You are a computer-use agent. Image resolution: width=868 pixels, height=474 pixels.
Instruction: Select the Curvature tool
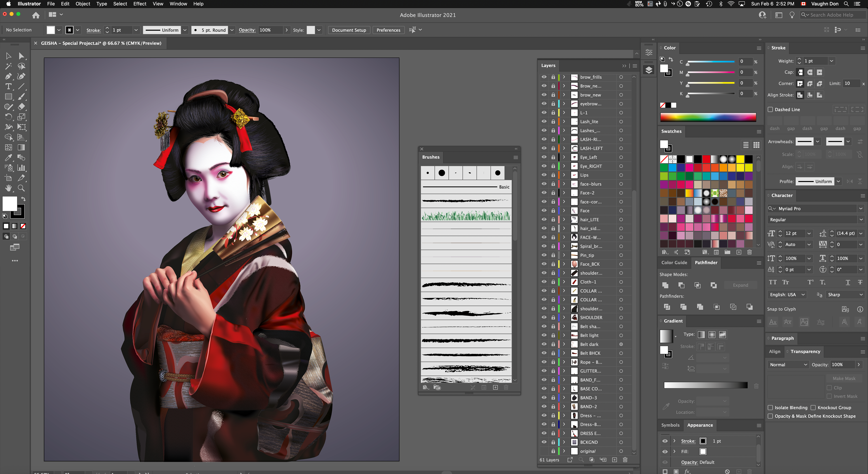pos(21,76)
